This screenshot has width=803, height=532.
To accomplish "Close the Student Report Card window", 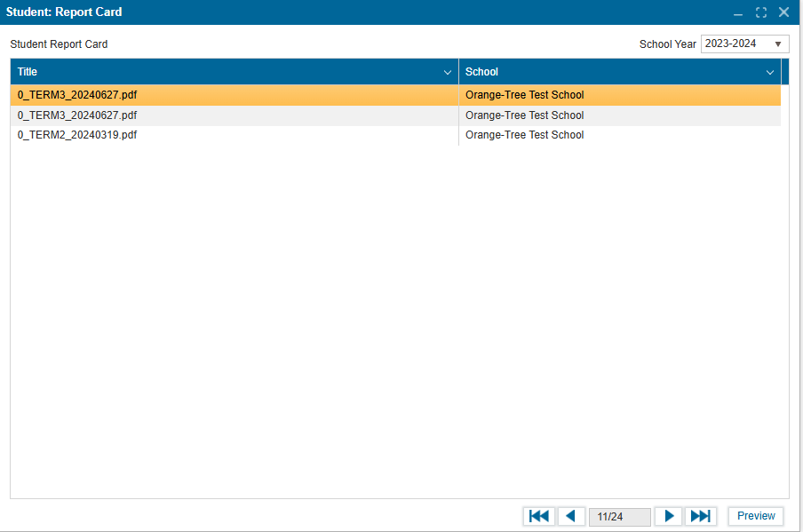I will [x=783, y=12].
